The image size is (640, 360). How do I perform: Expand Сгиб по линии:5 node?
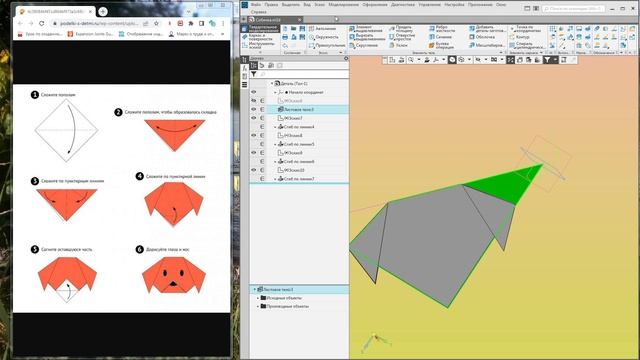(275, 144)
